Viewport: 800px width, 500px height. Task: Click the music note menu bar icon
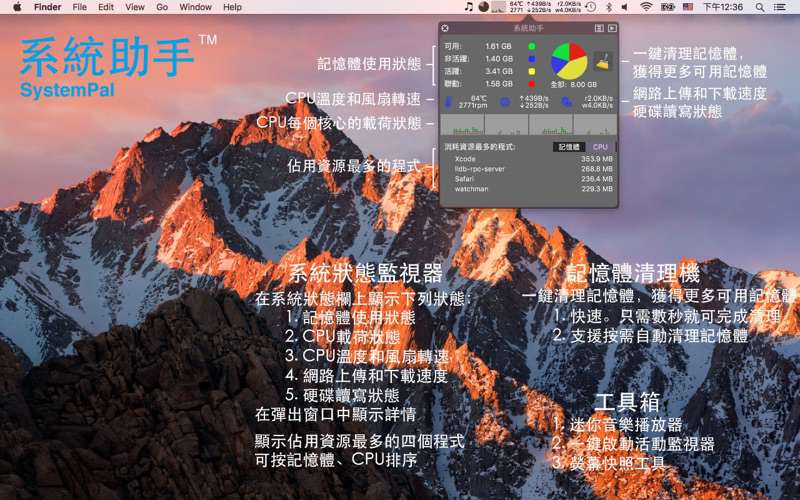click(x=468, y=7)
